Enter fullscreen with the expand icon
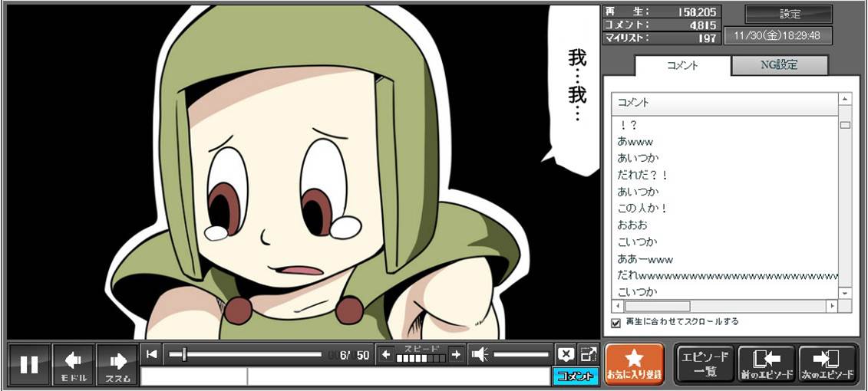868x391 pixels. [588, 354]
